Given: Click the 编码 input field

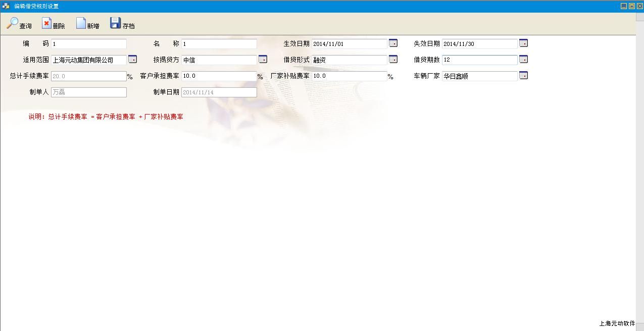Looking at the screenshot, I should pyautogui.click(x=89, y=44).
